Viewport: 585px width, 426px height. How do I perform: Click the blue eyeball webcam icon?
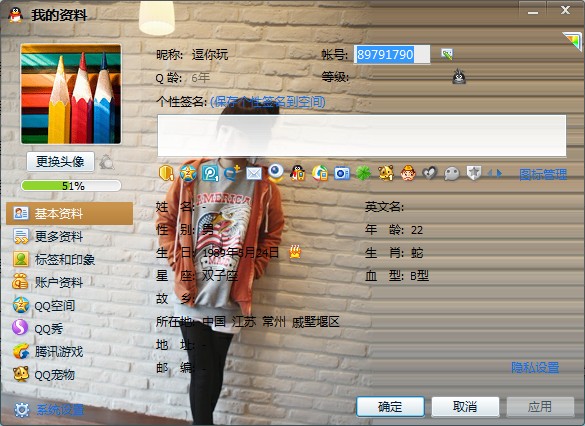point(276,173)
